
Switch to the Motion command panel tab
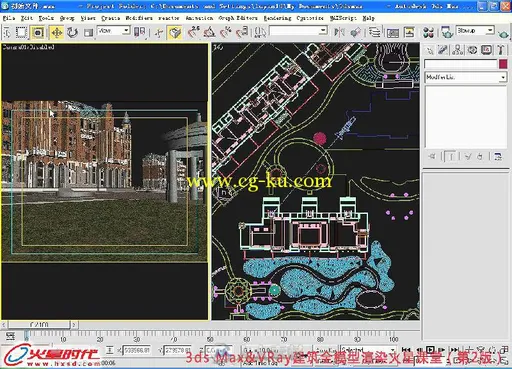pos(472,50)
